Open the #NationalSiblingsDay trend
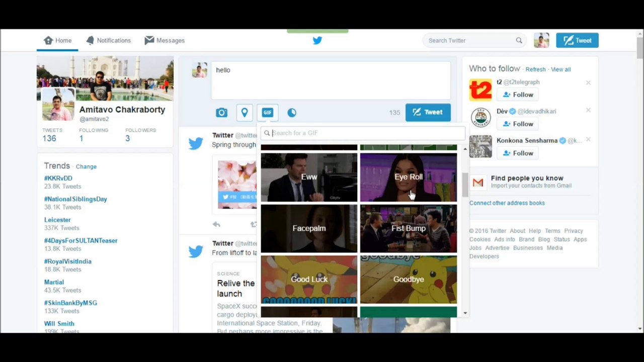Viewport: 644px width, 362px height. (75, 199)
